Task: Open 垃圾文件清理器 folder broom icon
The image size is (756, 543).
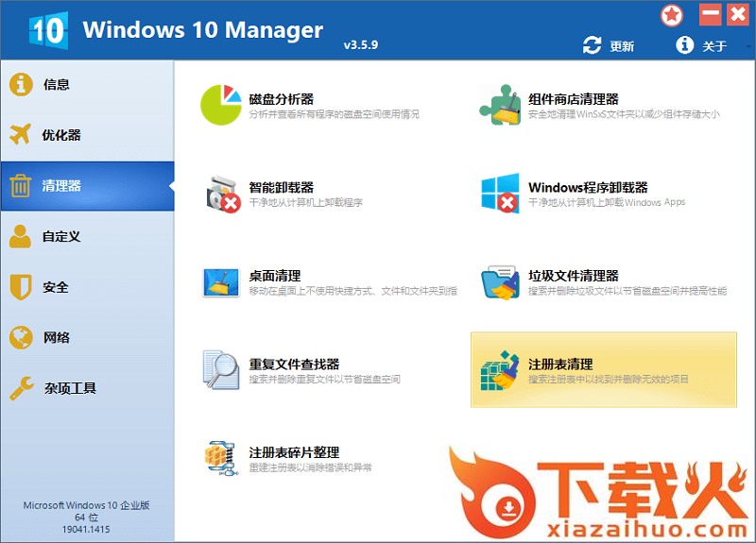Action: click(x=500, y=282)
